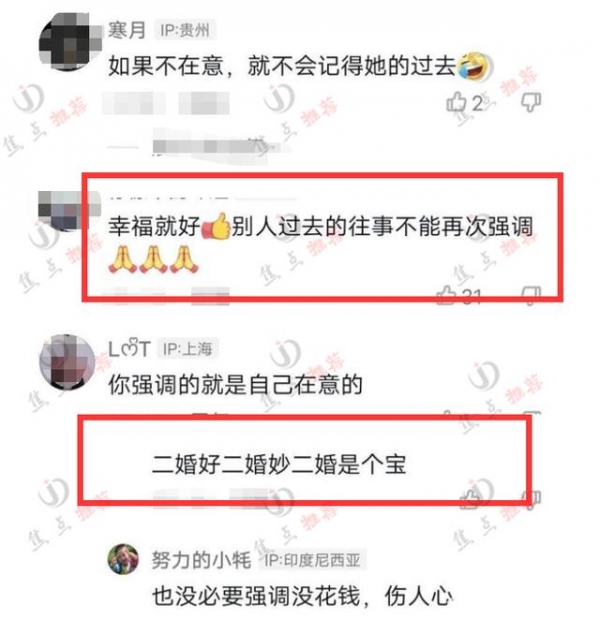Select the reply 也没必要强调没花钱，伤人心
The image size is (600, 619).
(302, 596)
